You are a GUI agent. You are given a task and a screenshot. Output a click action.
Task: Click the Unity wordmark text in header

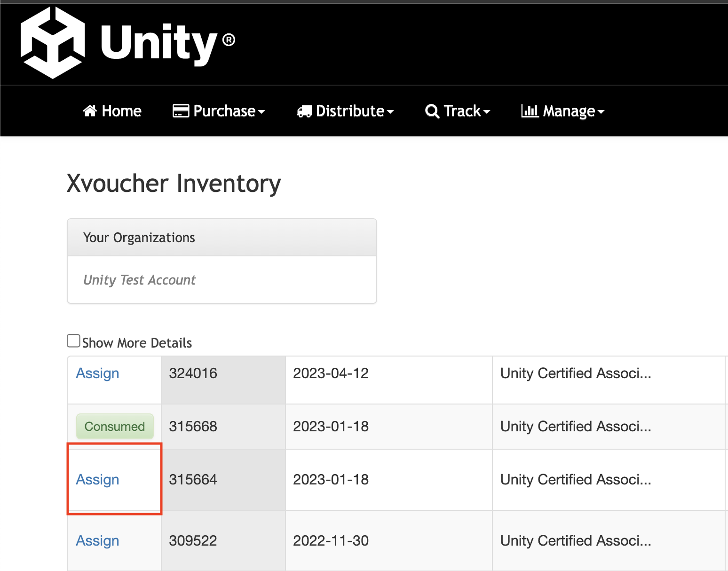[x=160, y=43]
